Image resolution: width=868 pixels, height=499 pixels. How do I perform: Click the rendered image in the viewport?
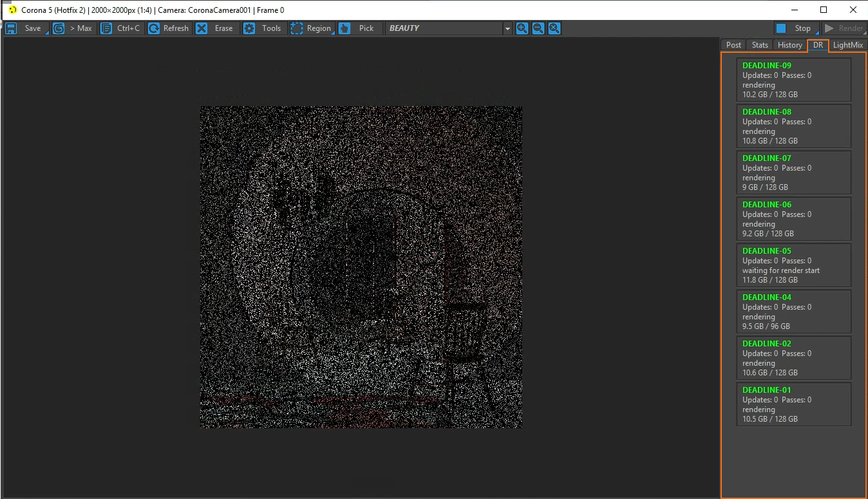coord(361,267)
